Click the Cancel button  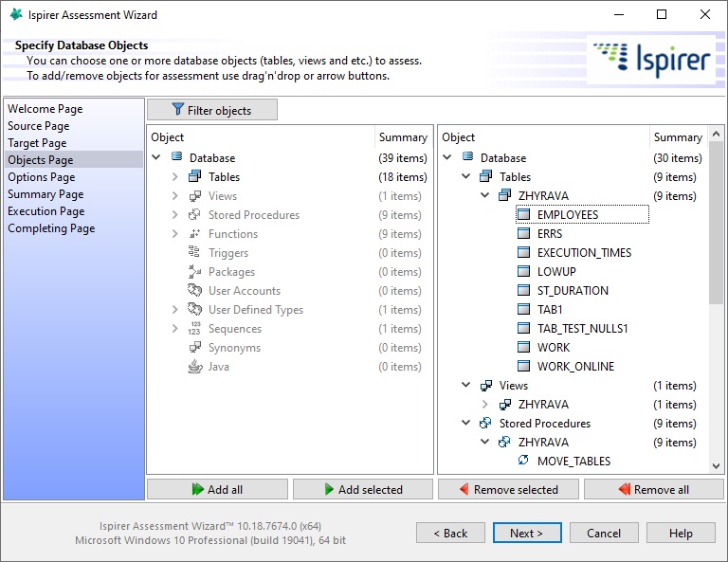[604, 533]
